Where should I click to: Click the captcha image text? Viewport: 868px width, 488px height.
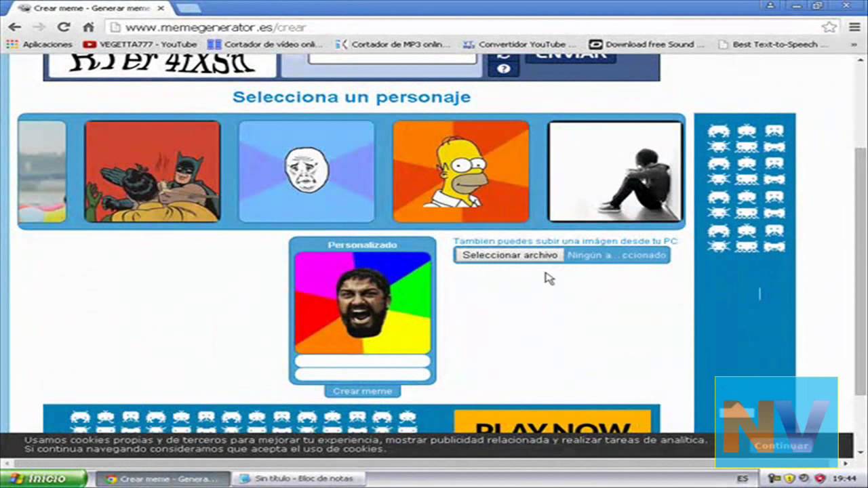click(161, 62)
